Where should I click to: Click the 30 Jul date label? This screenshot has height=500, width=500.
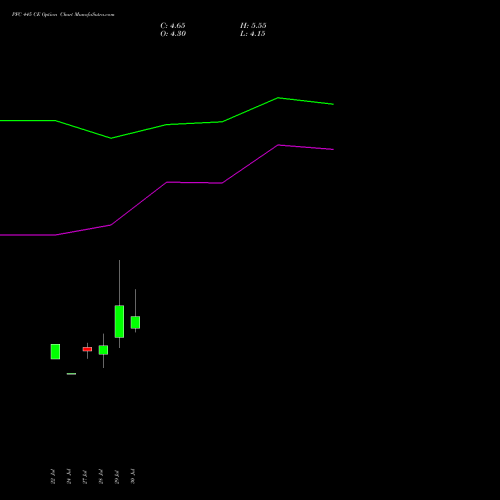133,477
